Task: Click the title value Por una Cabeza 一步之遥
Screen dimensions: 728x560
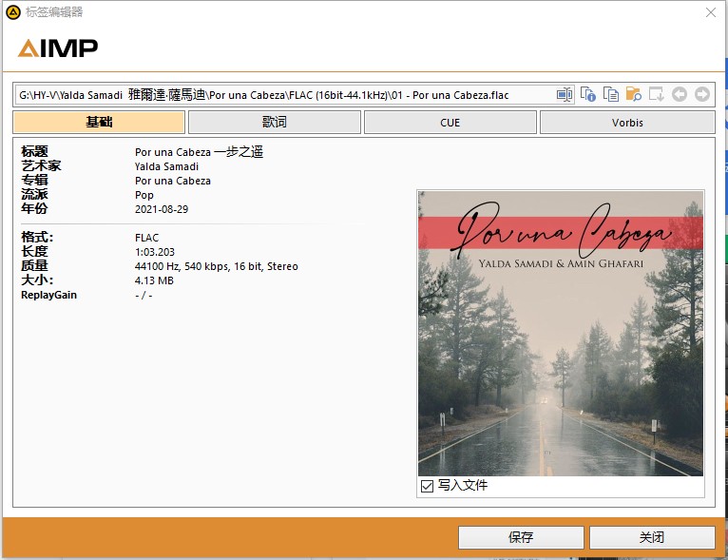Action: 200,152
